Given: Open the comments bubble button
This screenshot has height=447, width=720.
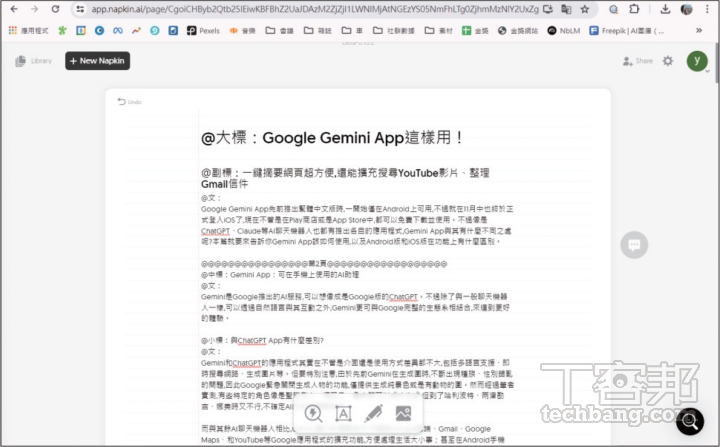Looking at the screenshot, I should pos(634,245).
